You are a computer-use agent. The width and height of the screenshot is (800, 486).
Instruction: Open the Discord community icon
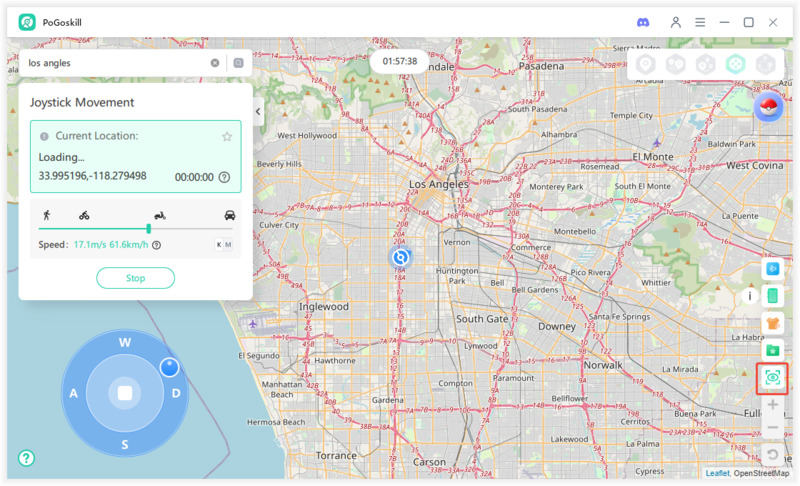pyautogui.click(x=643, y=22)
